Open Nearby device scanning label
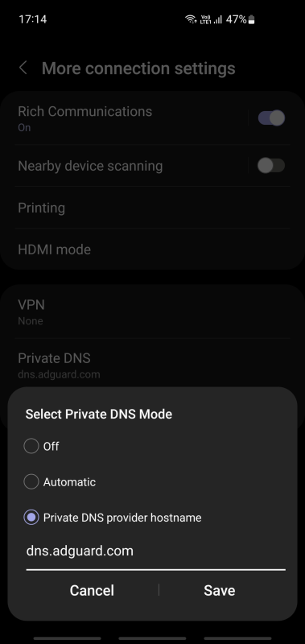The width and height of the screenshot is (305, 644). (x=90, y=166)
